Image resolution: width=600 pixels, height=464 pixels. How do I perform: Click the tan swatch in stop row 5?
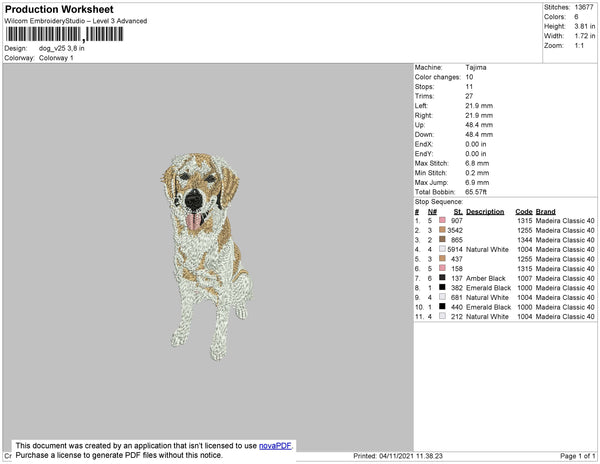coord(442,259)
